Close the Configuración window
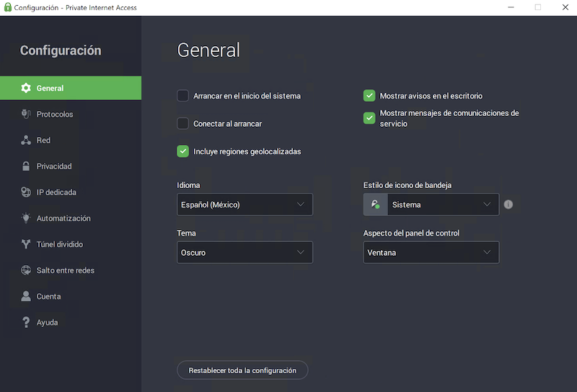The height and width of the screenshot is (392, 577). click(565, 7)
